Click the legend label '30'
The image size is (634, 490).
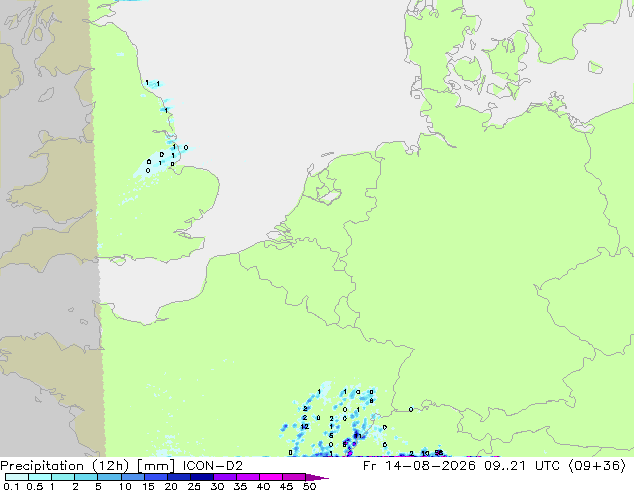[217, 486]
